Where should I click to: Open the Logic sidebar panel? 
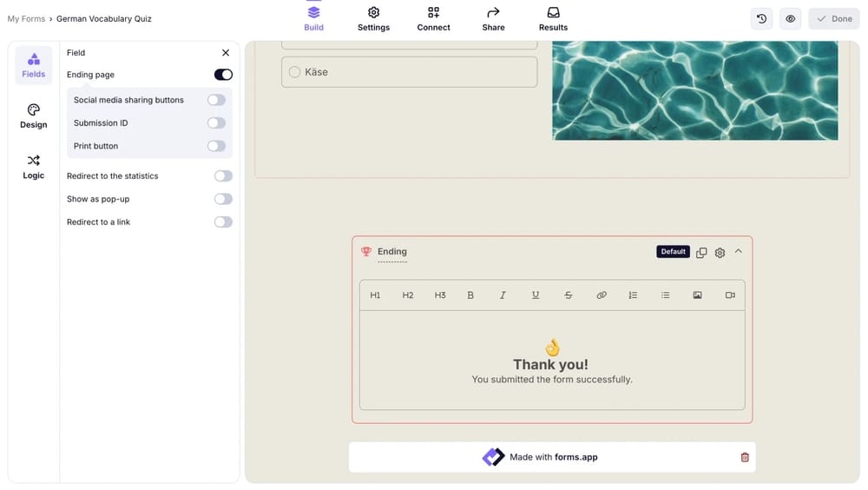33,166
